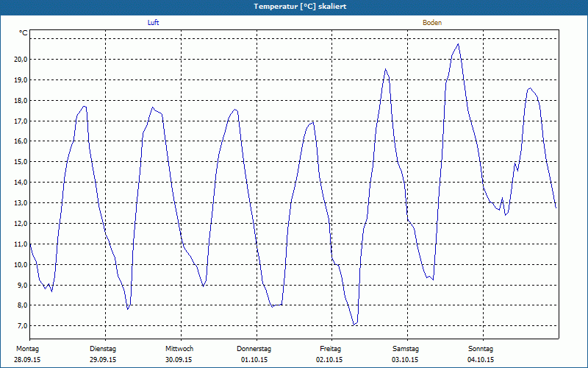Click the '18,0' y-axis value

tap(21, 100)
